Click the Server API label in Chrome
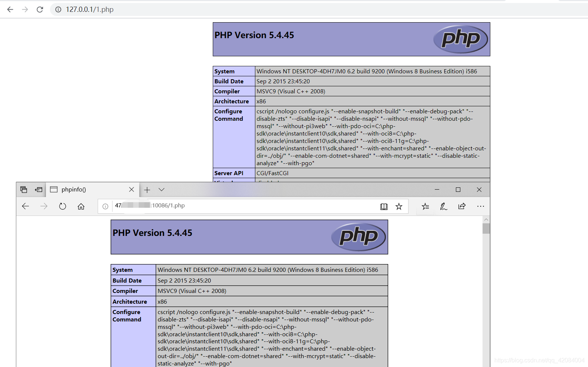 click(x=229, y=173)
